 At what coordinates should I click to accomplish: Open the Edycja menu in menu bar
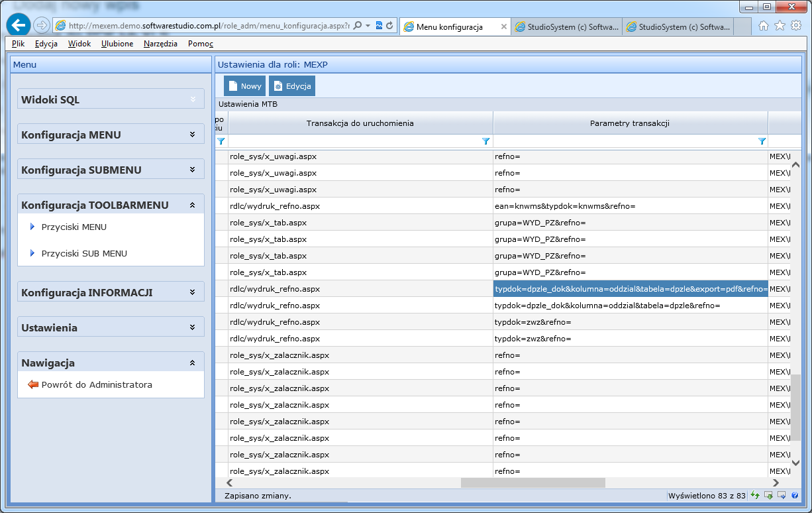coord(46,44)
